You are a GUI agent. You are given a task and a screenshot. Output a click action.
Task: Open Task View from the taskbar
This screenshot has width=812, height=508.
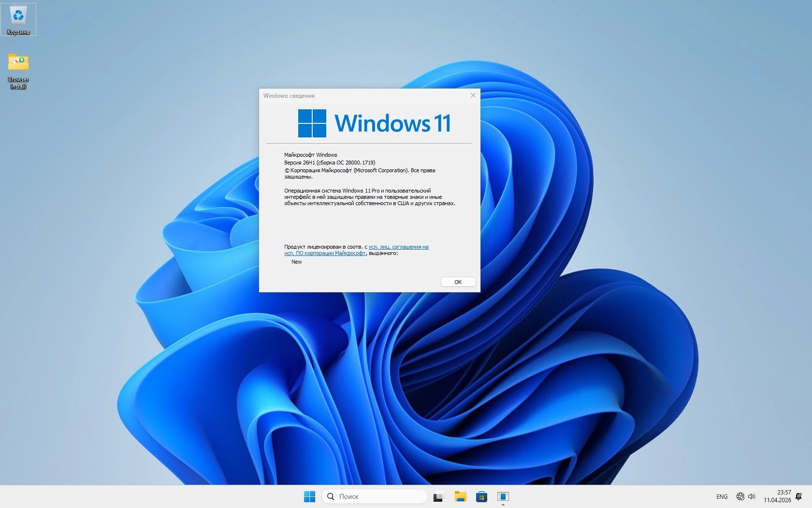click(x=438, y=496)
